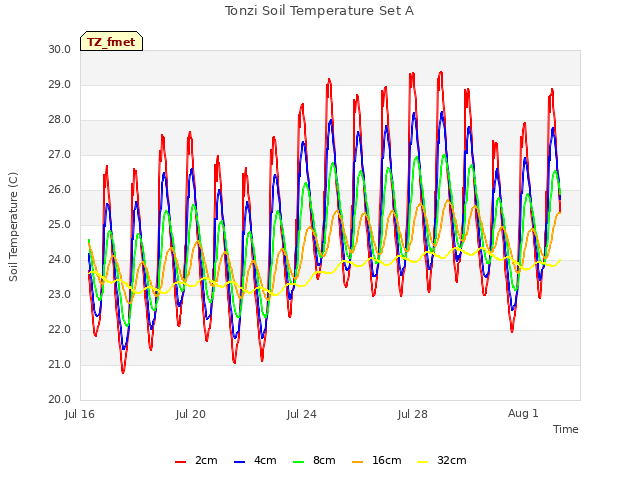
Task: Click the 20.0 y-axis tick label
Action: 60,400
